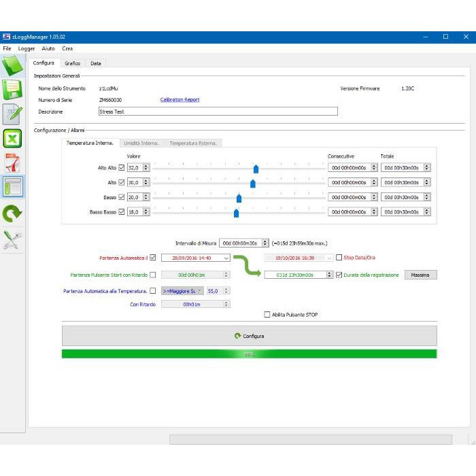Export data with the Excel icon
The height and width of the screenshot is (476, 476).
[x=12, y=139]
